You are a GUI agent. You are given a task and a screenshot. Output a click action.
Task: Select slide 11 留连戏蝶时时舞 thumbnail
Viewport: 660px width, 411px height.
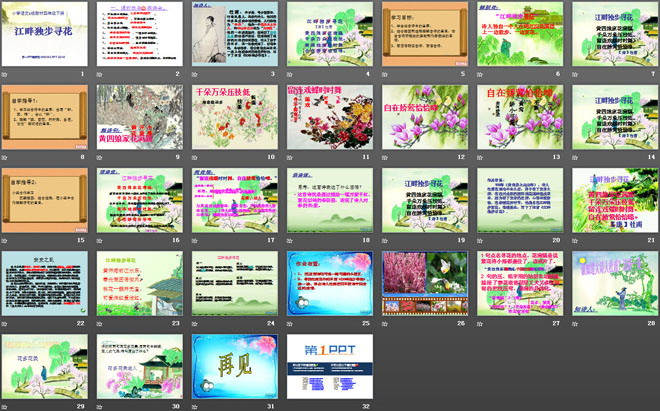tap(330, 117)
